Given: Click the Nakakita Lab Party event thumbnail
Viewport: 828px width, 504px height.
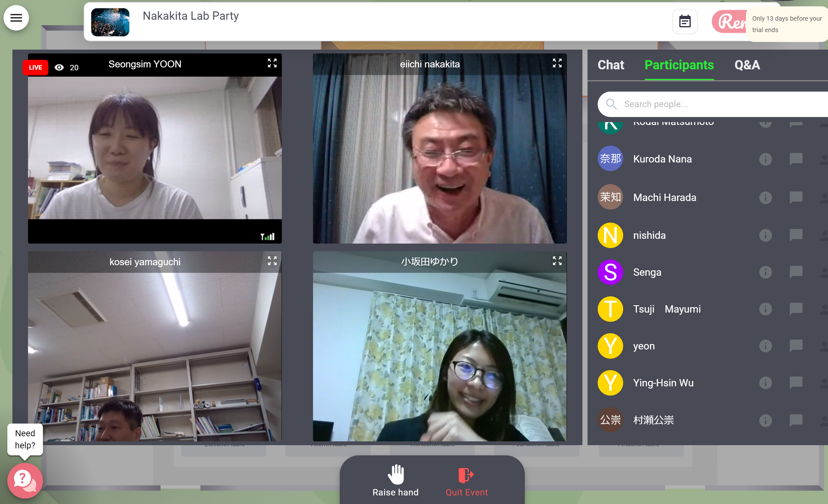Looking at the screenshot, I should coord(110,22).
